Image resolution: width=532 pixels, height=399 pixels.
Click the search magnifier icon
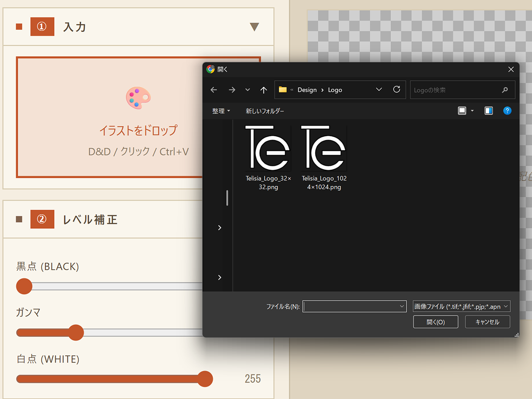(x=505, y=90)
